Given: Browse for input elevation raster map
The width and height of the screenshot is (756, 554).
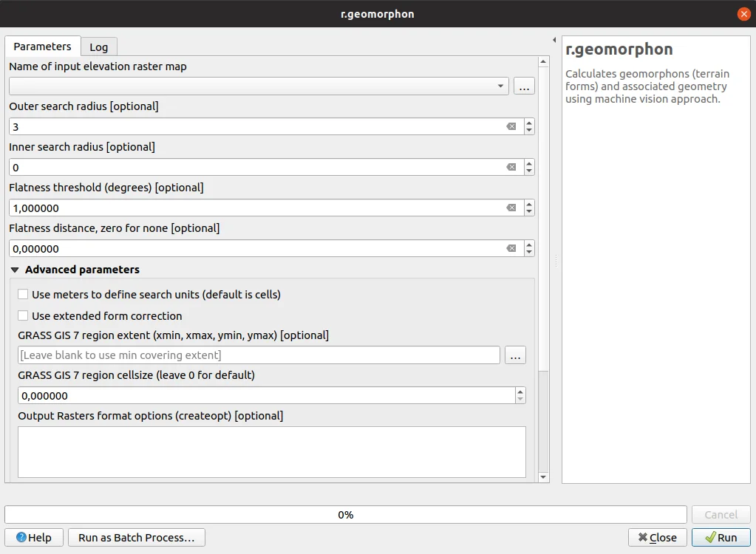Looking at the screenshot, I should pyautogui.click(x=524, y=86).
